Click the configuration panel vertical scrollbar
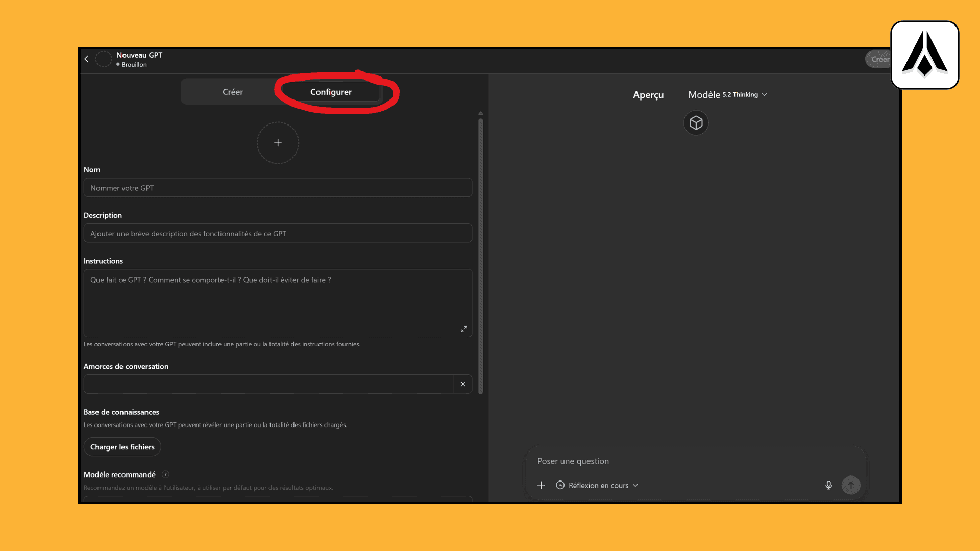980x551 pixels. [480, 255]
